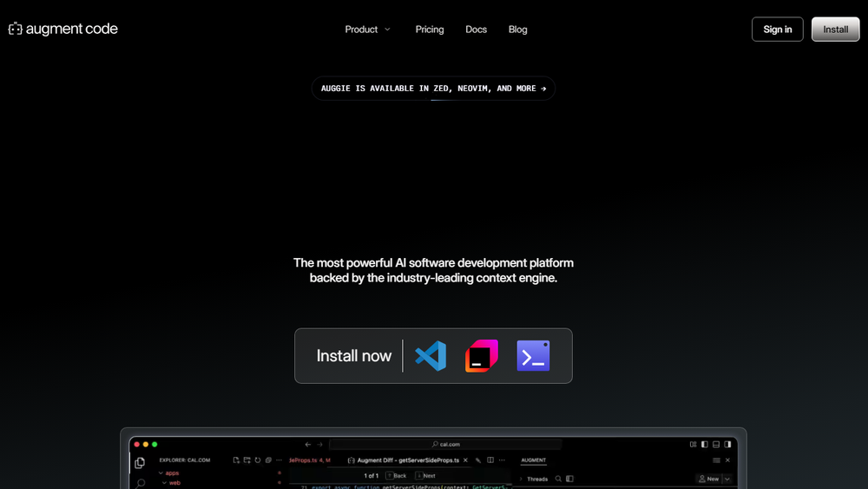Open VS Code install option

point(431,355)
